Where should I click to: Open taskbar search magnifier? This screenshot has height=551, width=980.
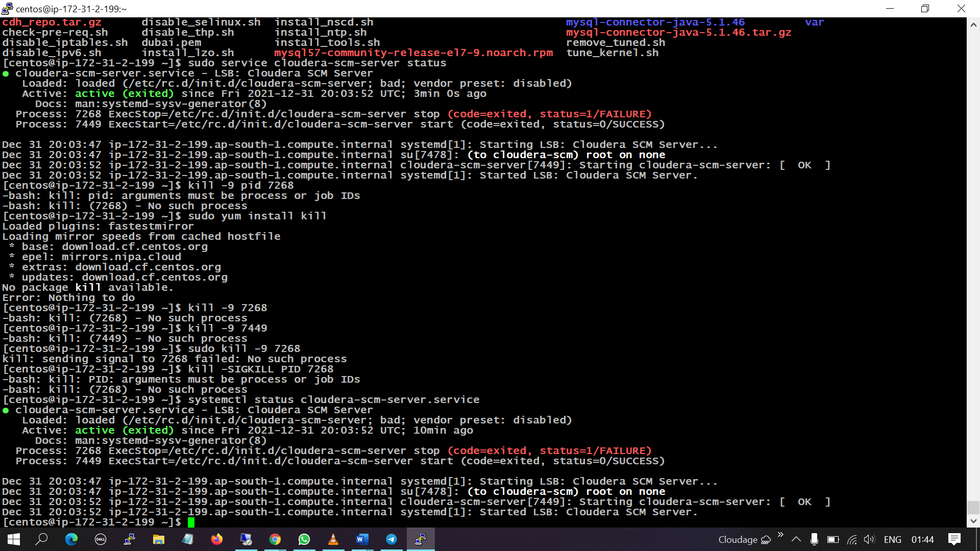pyautogui.click(x=42, y=539)
